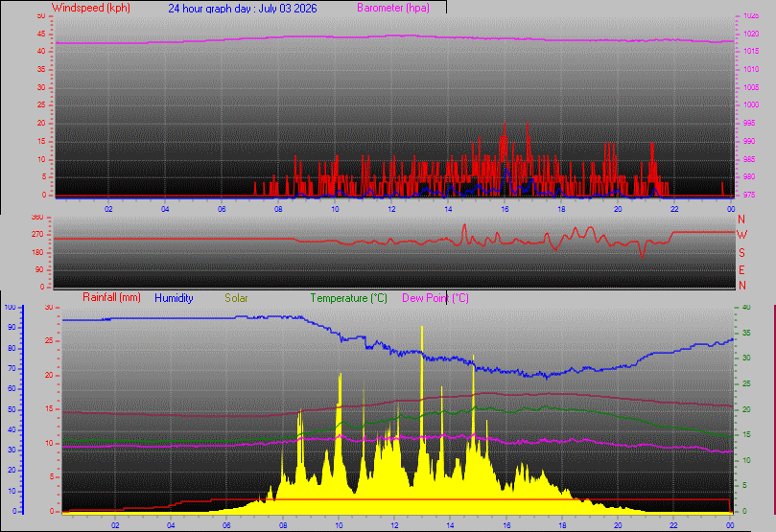Click the 'Temperature (°C)' legend label

pos(348,298)
